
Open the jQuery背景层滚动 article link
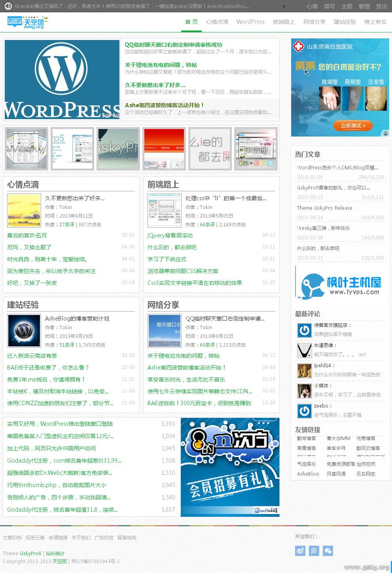tap(170, 235)
